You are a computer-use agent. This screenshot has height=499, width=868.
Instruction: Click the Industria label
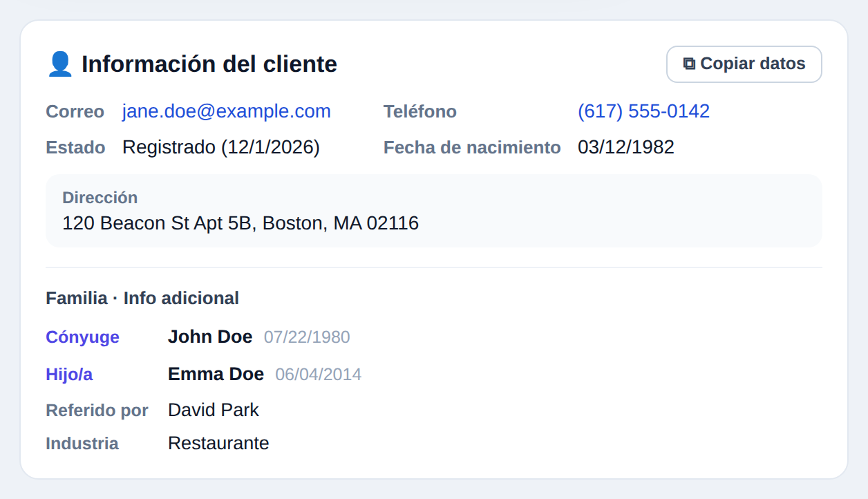pyautogui.click(x=82, y=444)
